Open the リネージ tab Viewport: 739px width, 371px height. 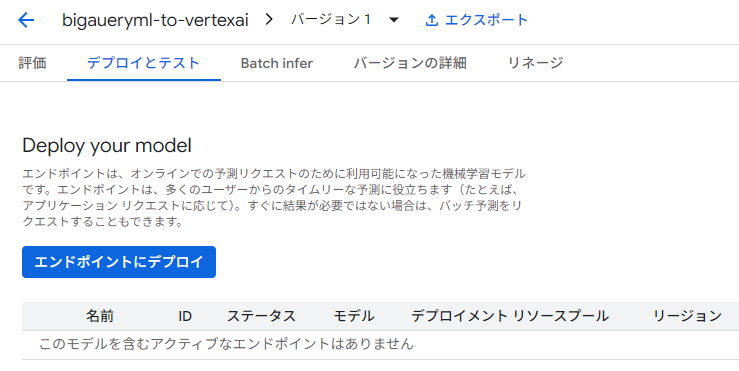535,63
